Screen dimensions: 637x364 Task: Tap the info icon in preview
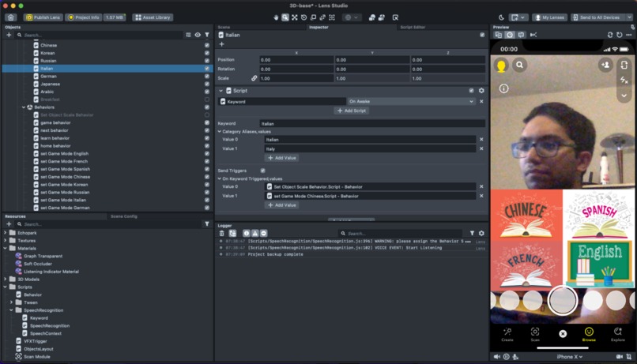coord(503,88)
